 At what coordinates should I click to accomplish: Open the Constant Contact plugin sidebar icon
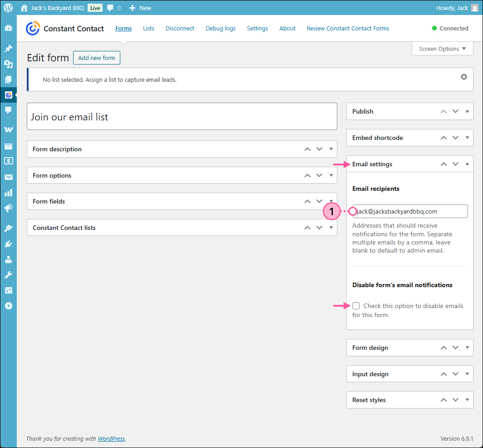pos(8,95)
